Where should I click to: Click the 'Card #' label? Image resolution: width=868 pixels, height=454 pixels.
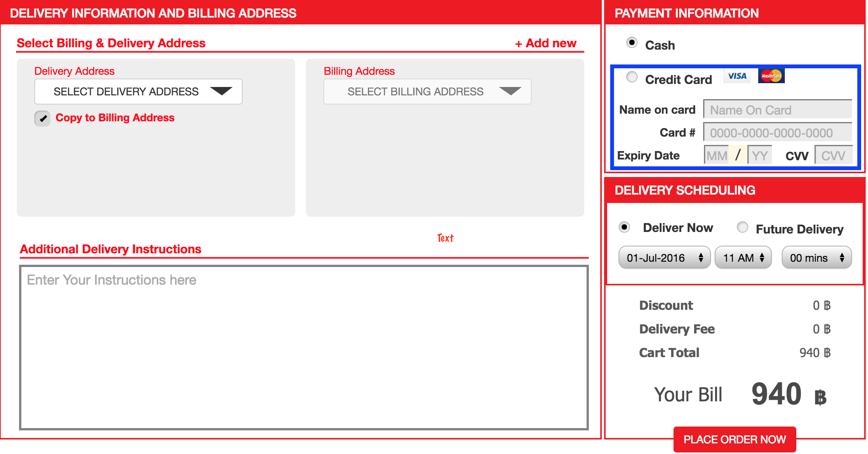coord(678,133)
